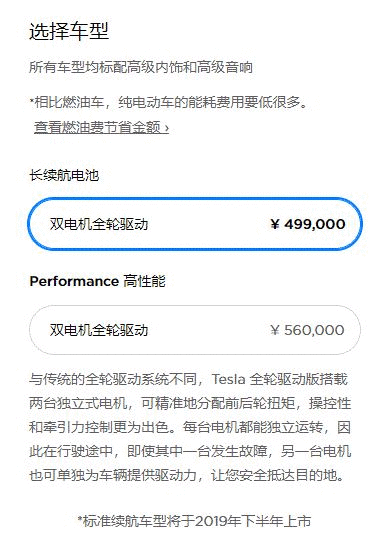
Task: Click the 所有车型均标配高级内饰和高级音响 subtitle
Action: [141, 67]
